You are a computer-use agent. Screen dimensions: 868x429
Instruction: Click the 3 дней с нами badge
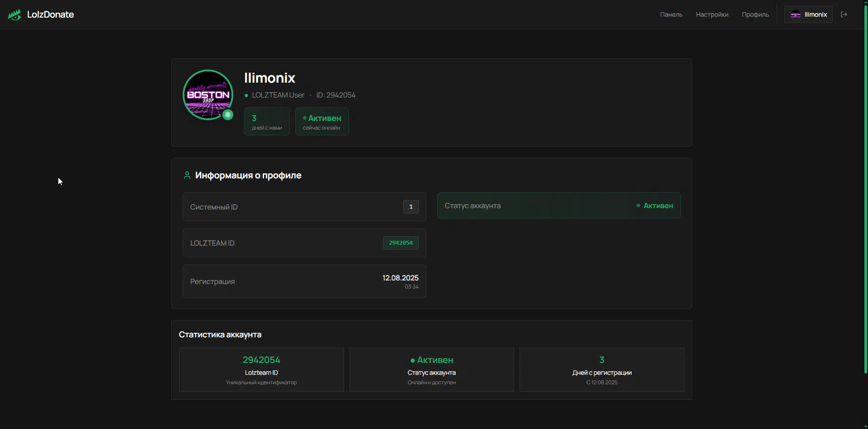[x=267, y=121]
